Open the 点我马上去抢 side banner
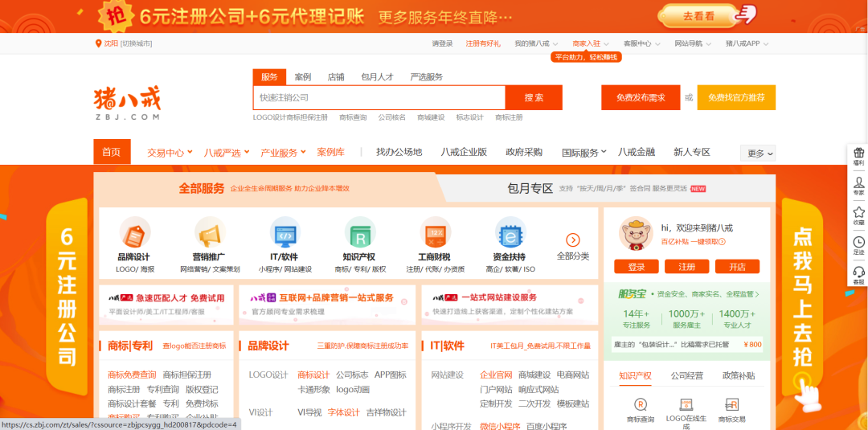 [802, 297]
